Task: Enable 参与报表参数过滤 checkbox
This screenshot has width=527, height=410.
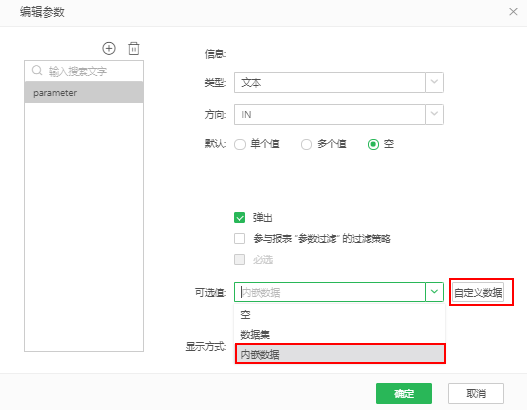Action: pos(240,239)
